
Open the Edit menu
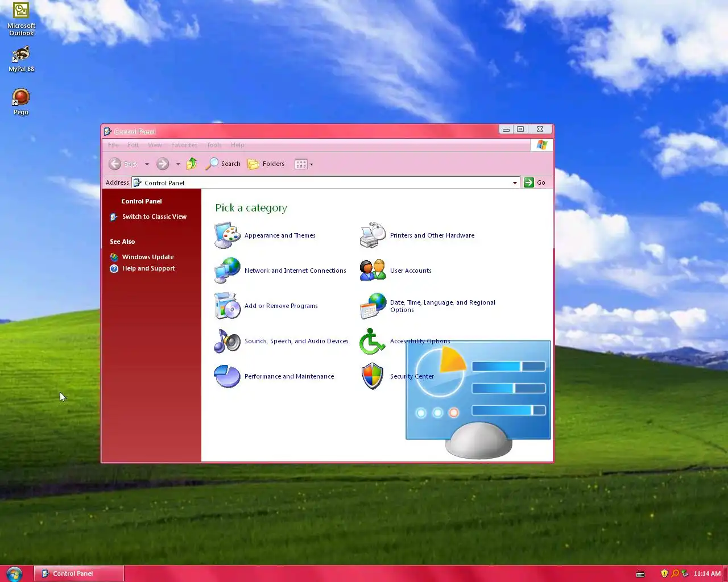pyautogui.click(x=133, y=145)
